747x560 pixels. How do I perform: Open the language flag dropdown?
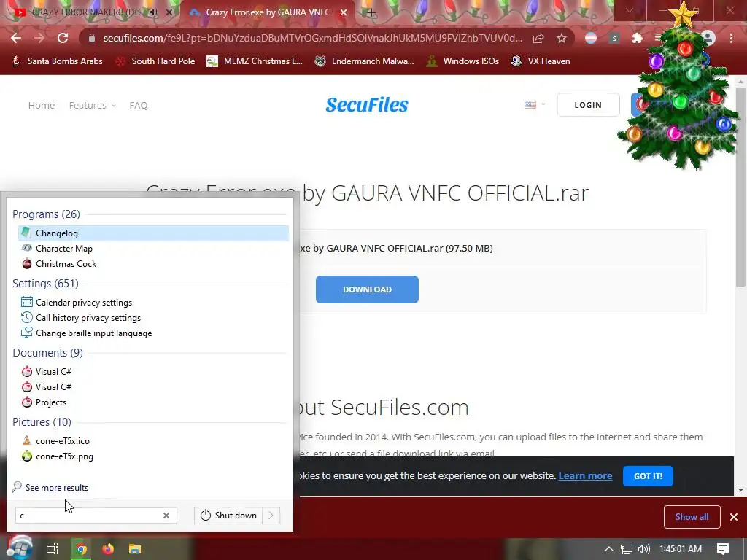pyautogui.click(x=535, y=105)
